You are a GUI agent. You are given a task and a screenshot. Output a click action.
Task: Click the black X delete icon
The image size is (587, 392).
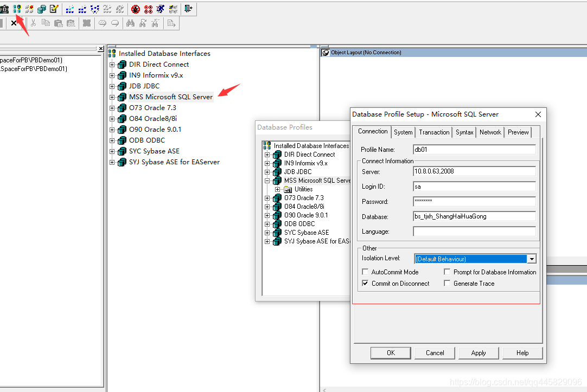(14, 23)
